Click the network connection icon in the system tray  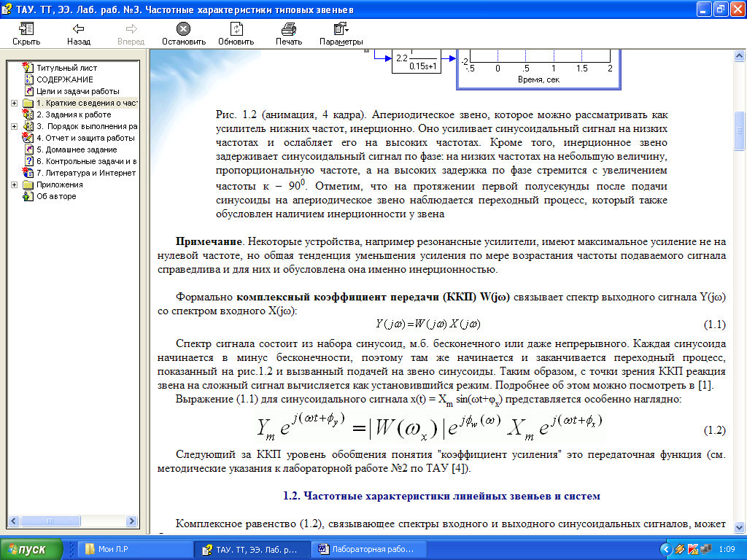pyautogui.click(x=705, y=549)
